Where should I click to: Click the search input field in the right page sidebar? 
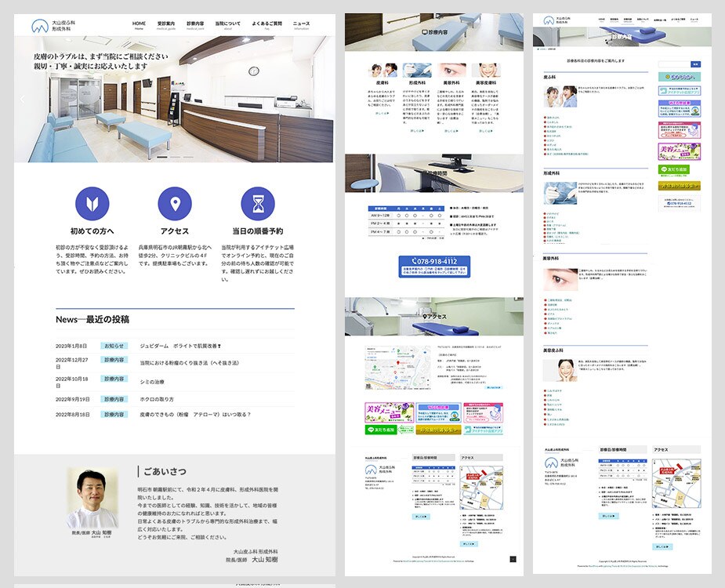pos(674,64)
